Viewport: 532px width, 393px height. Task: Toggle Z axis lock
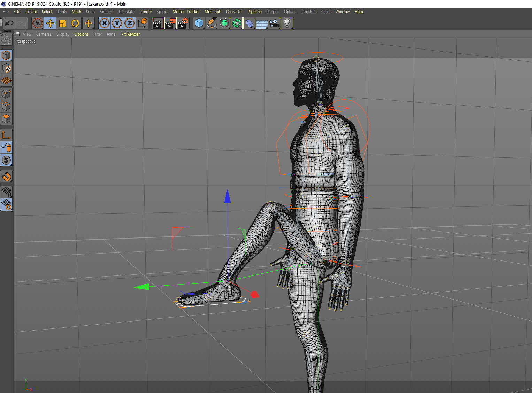pos(130,23)
